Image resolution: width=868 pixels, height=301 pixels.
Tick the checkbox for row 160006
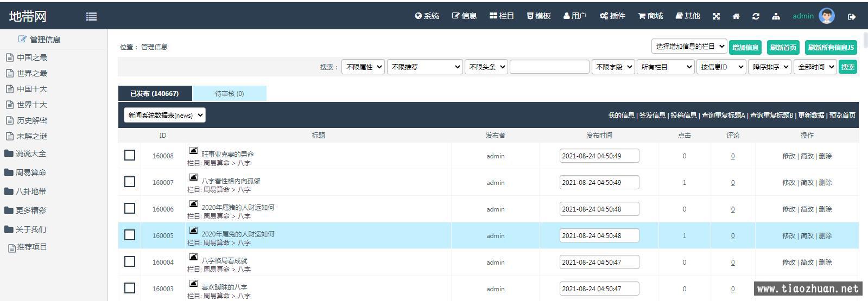click(x=130, y=208)
